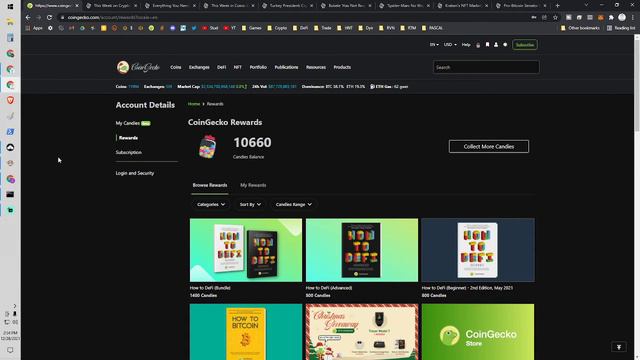Open the Resources navigation menu
The height and width of the screenshot is (360, 640).
tap(316, 67)
